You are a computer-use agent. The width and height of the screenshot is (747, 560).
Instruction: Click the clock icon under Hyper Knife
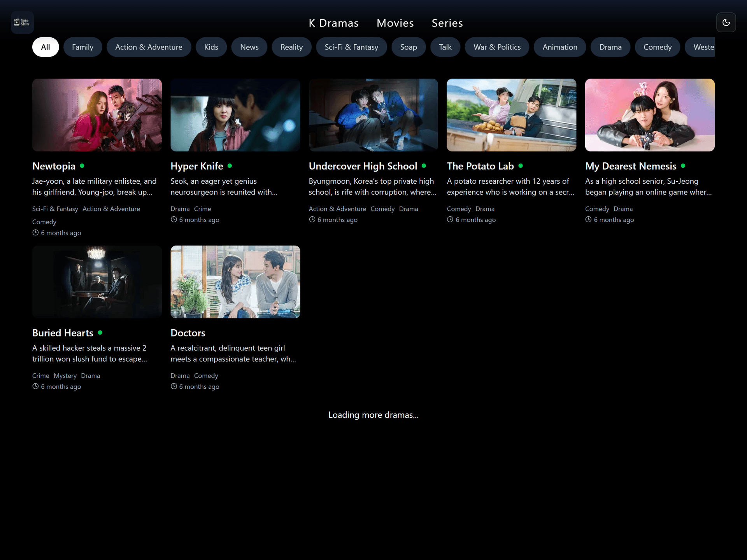point(174,219)
